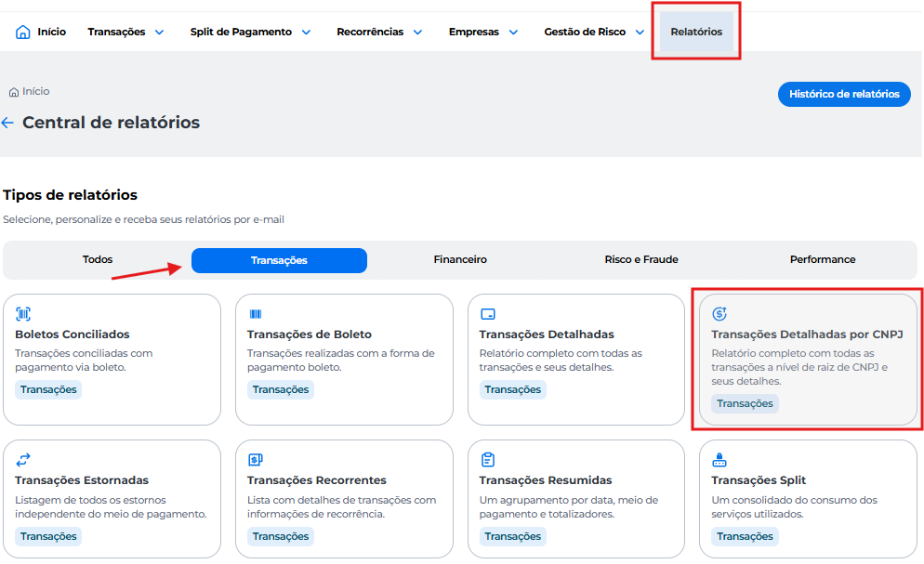Click the clipboard icon on Transações Resumidas card
Image resolution: width=924 pixels, height=564 pixels.
pos(488,460)
